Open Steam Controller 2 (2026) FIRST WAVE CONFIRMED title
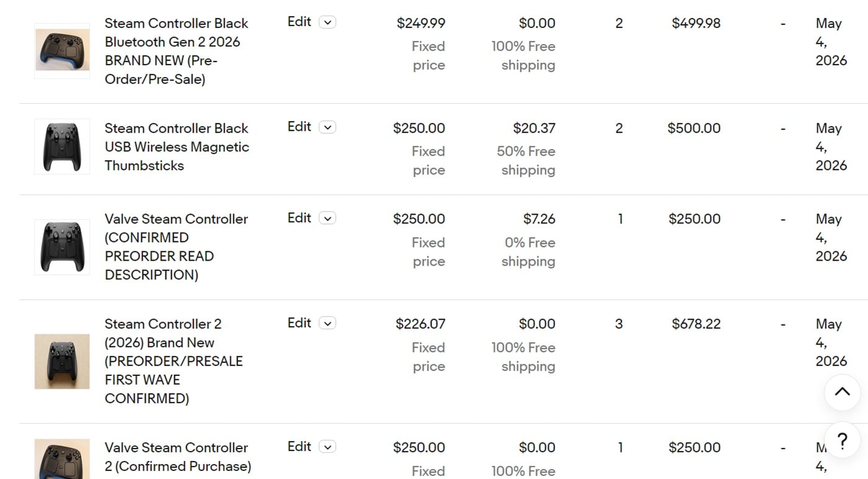This screenshot has height=479, width=868. coord(174,360)
